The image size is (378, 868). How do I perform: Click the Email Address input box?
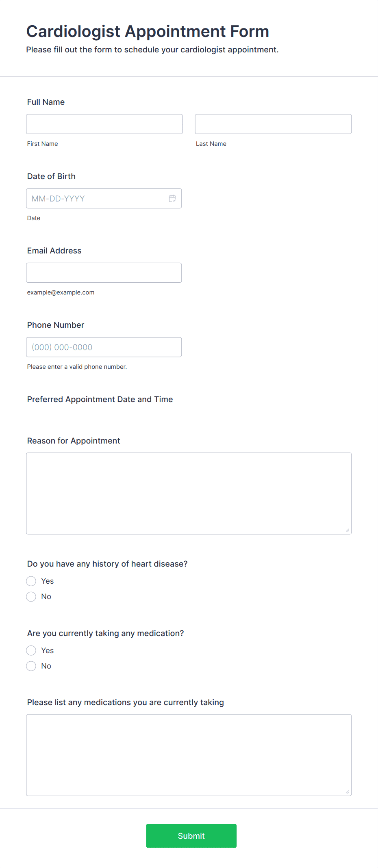[104, 273]
